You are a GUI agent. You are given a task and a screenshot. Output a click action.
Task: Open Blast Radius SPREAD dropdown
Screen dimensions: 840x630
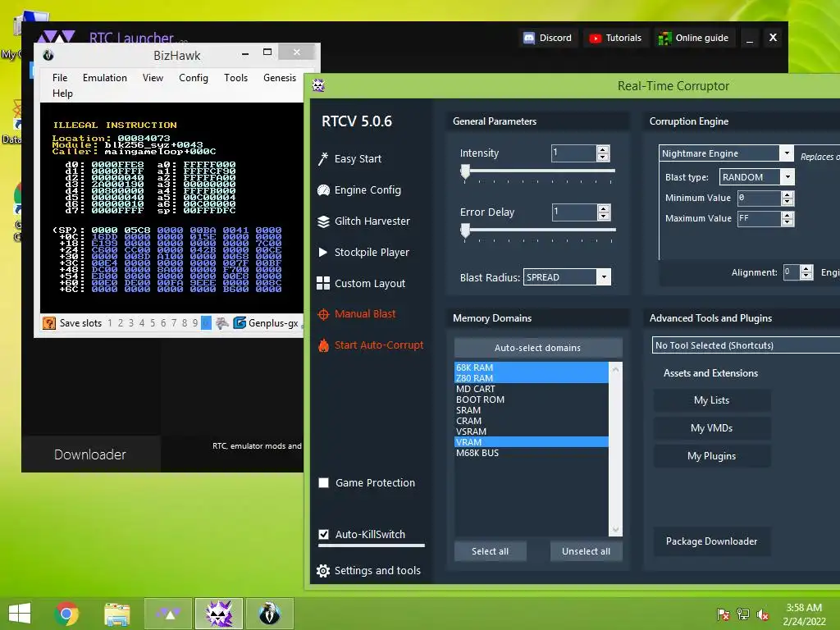604,277
